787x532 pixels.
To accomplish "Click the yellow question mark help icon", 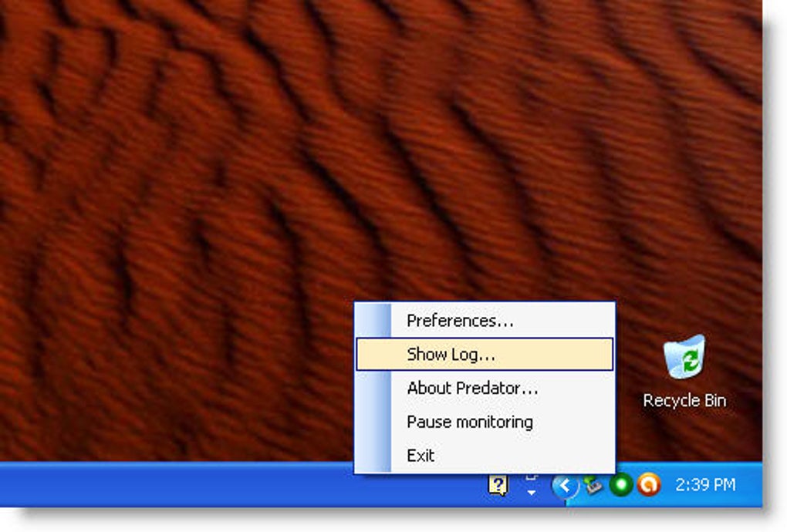I will pos(498,486).
